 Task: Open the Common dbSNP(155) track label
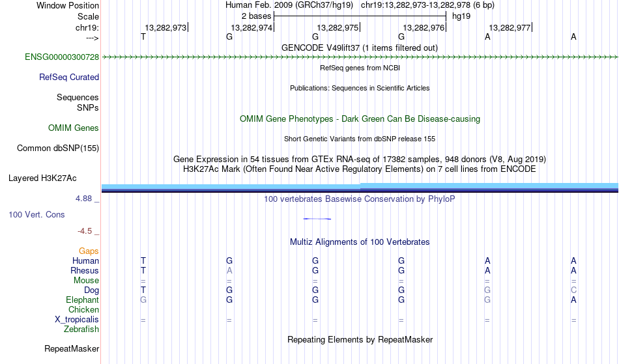pyautogui.click(x=58, y=148)
